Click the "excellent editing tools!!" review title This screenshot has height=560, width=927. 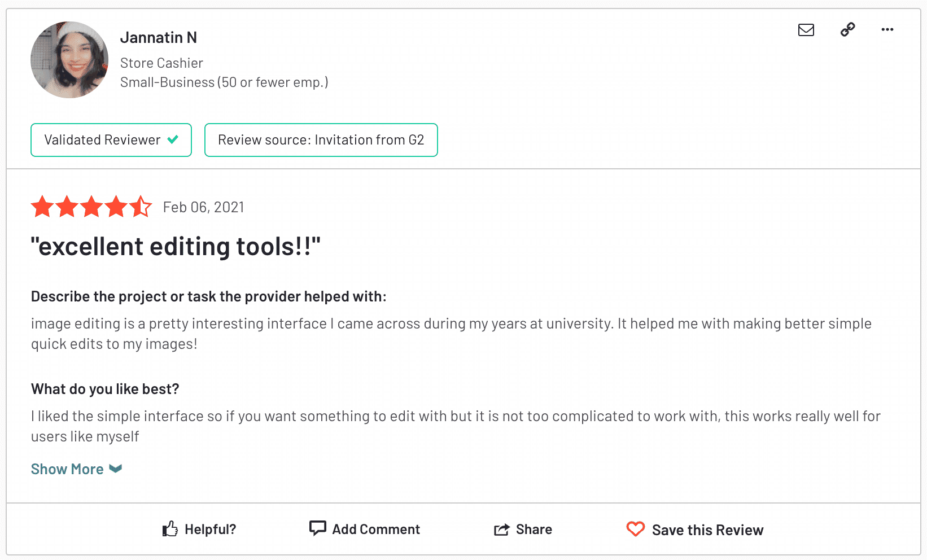pos(176,247)
